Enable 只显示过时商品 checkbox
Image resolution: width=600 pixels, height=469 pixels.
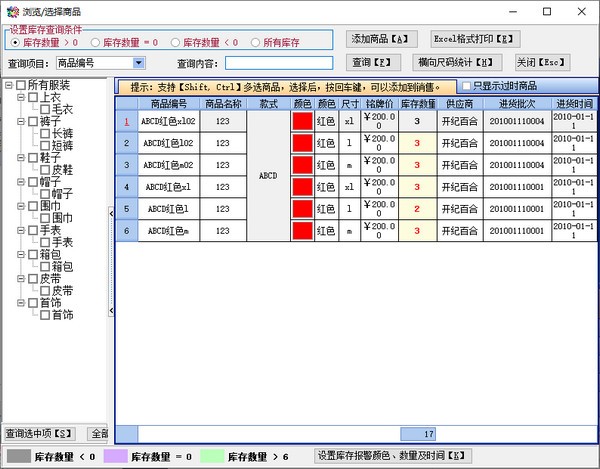click(x=466, y=86)
